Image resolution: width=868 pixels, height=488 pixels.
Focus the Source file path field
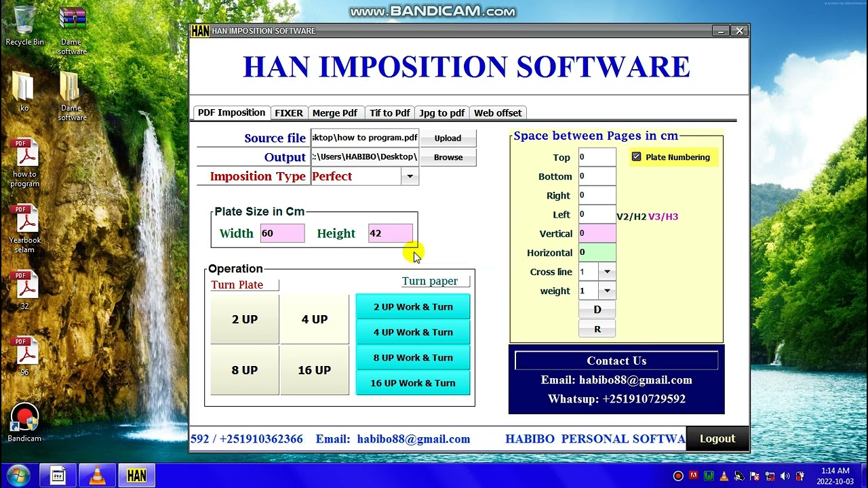[x=365, y=138]
